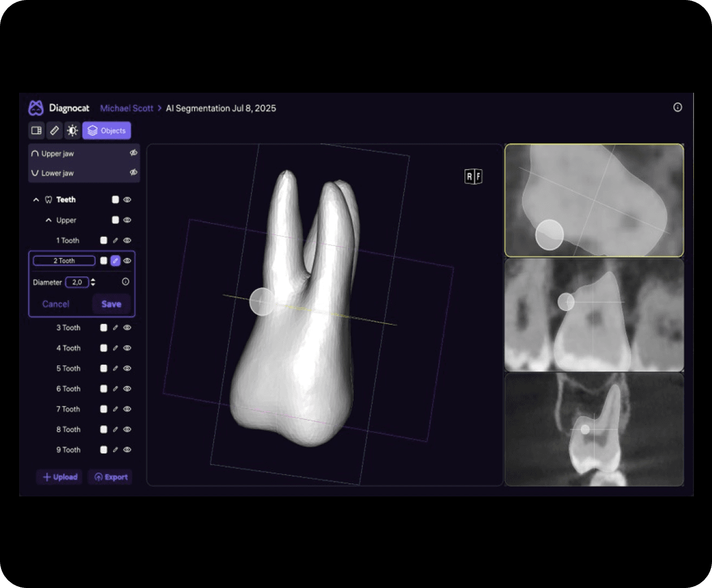
Task: Click the Michael Scott breadcrumb link
Action: [127, 108]
